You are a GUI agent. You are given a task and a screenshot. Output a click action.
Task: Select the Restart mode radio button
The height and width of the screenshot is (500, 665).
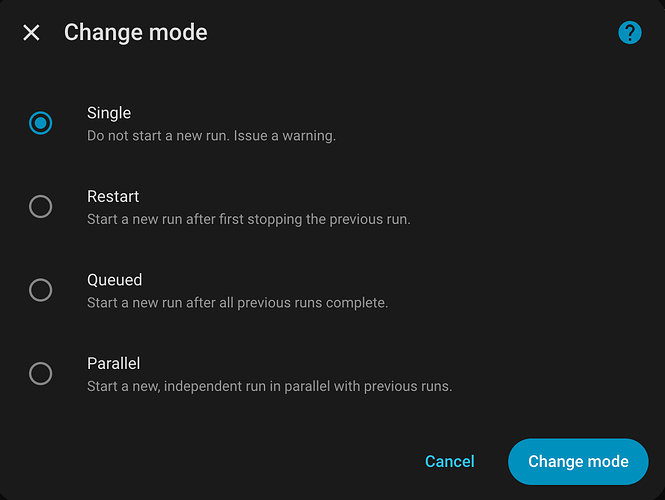point(40,207)
